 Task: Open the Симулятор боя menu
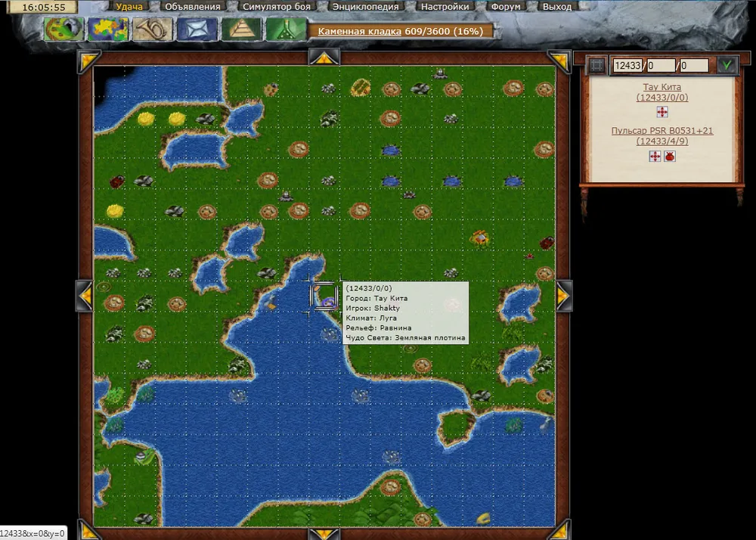pos(277,7)
